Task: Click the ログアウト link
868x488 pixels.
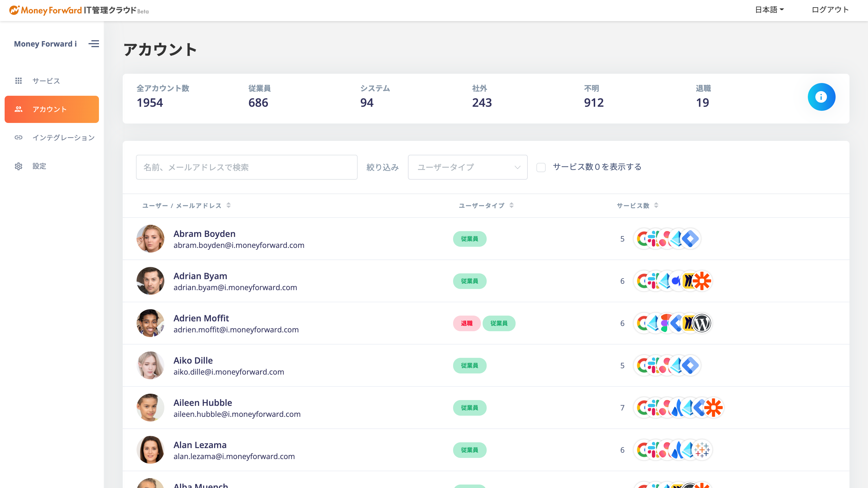Action: pos(830,10)
